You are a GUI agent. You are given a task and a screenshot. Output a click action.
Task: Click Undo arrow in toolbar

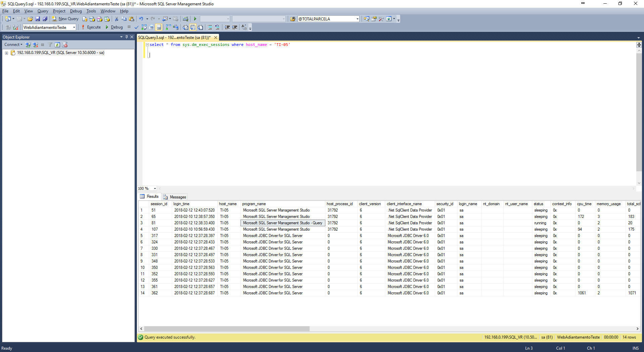[141, 19]
